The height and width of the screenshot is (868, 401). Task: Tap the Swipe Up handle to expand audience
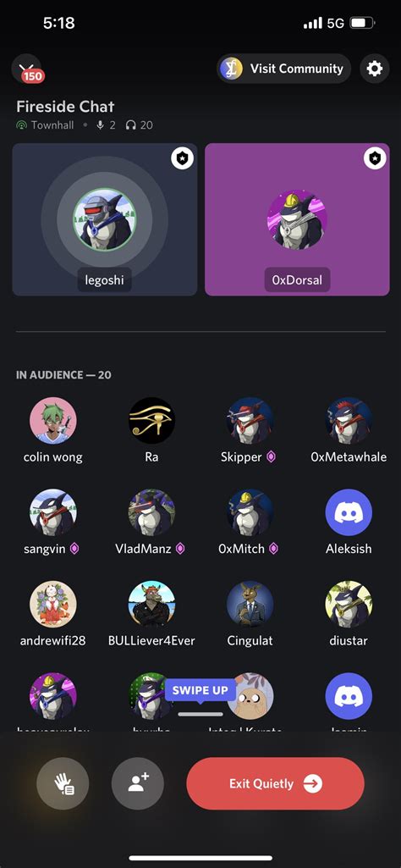(200, 714)
